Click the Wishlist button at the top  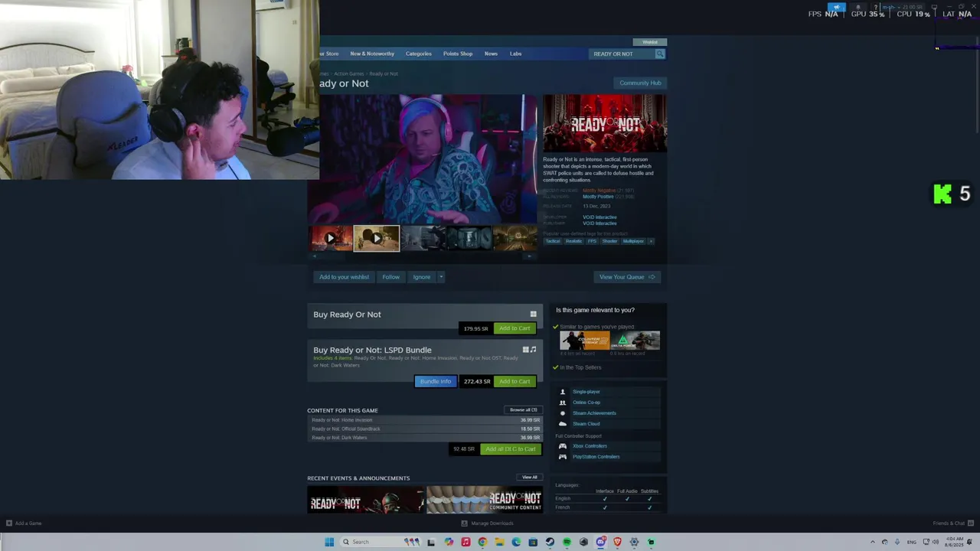pos(650,42)
